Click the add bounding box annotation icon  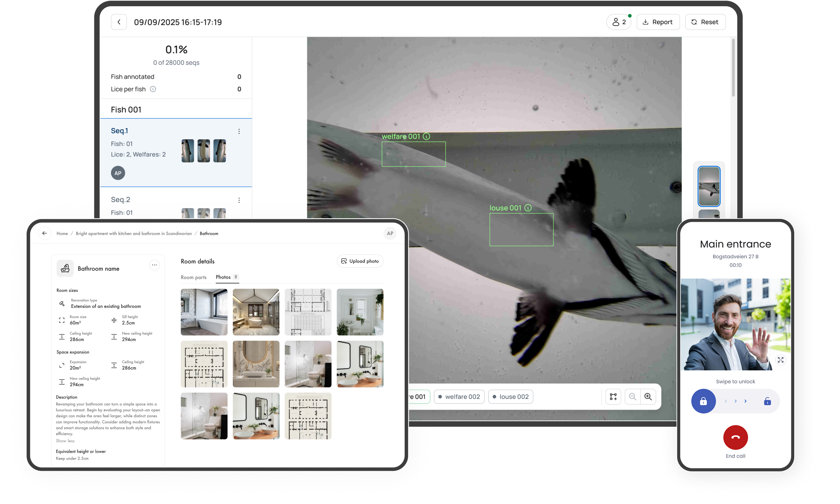coord(613,397)
